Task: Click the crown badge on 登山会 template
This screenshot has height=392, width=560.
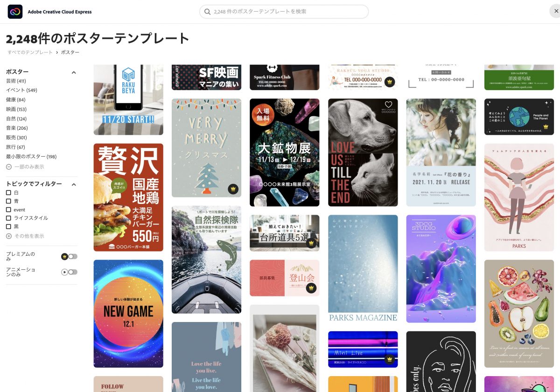Action: click(x=311, y=288)
